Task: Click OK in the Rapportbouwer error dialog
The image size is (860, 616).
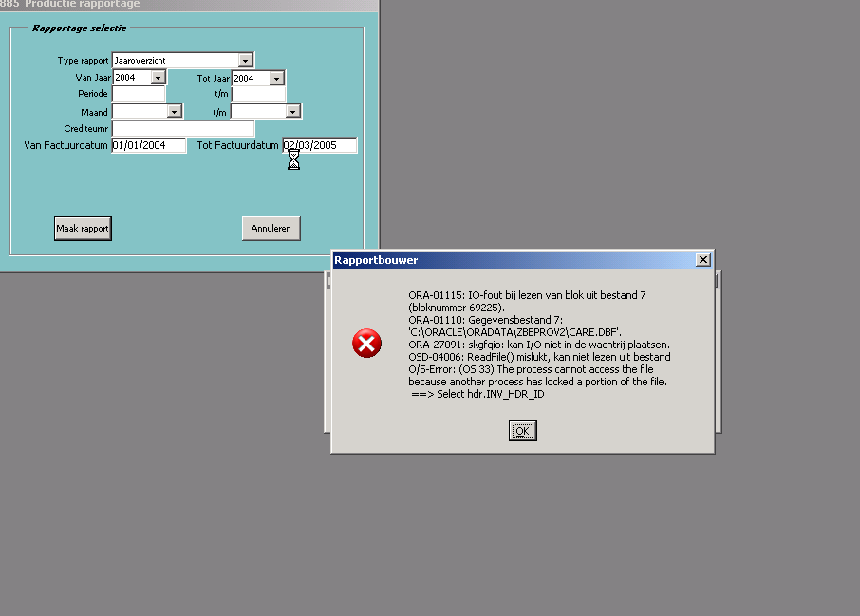Action: (522, 431)
